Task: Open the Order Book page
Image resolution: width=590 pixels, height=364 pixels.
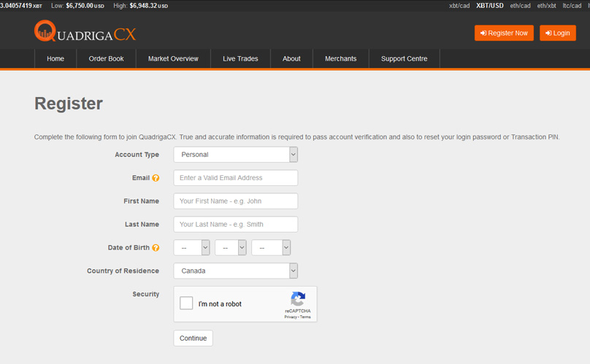Action: coord(106,58)
